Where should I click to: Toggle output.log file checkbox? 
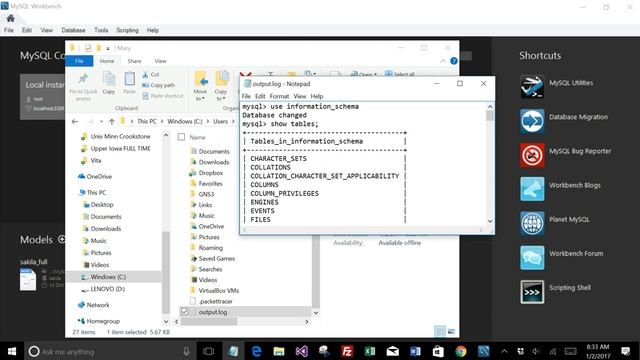pos(184,312)
